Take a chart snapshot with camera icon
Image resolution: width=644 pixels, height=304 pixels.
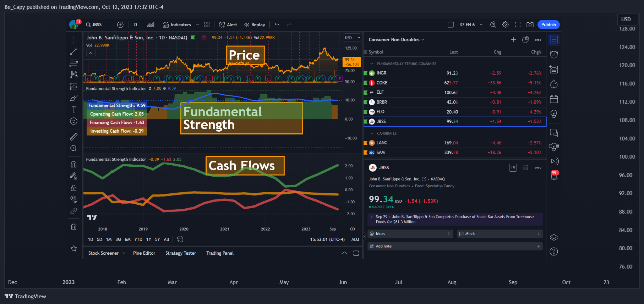pos(530,24)
